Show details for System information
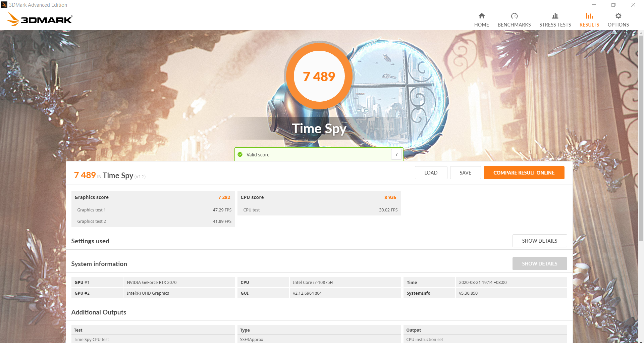Screen dimensions: 644x343 pyautogui.click(x=540, y=263)
